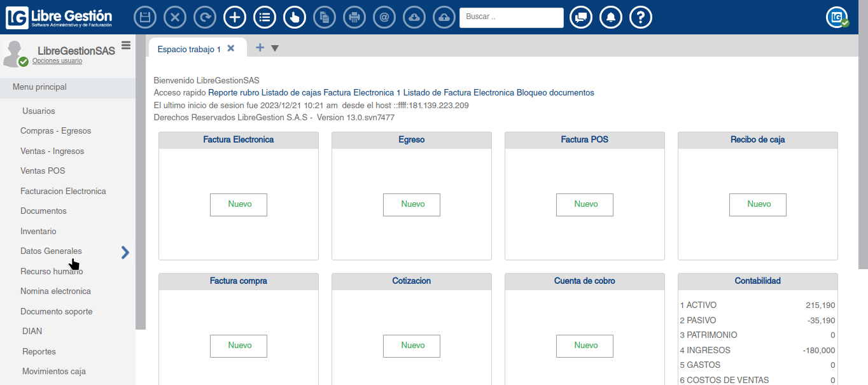
Task: Click the Buscar search field
Action: [511, 17]
